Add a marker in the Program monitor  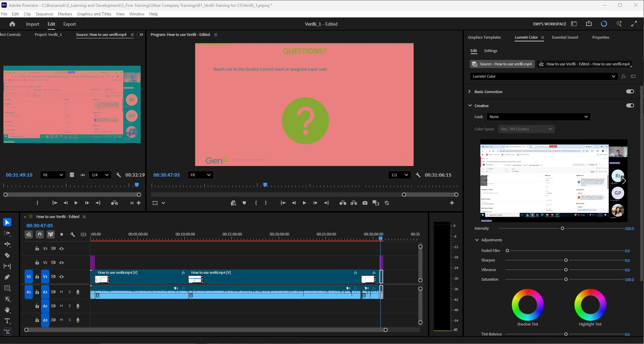click(244, 203)
